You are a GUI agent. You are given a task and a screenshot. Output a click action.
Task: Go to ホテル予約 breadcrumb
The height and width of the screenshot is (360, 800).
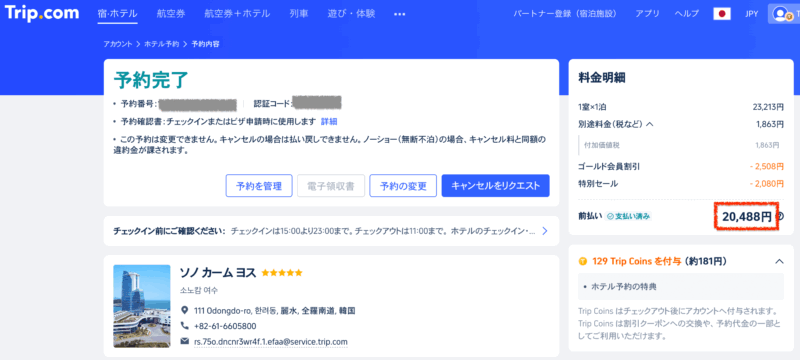162,44
